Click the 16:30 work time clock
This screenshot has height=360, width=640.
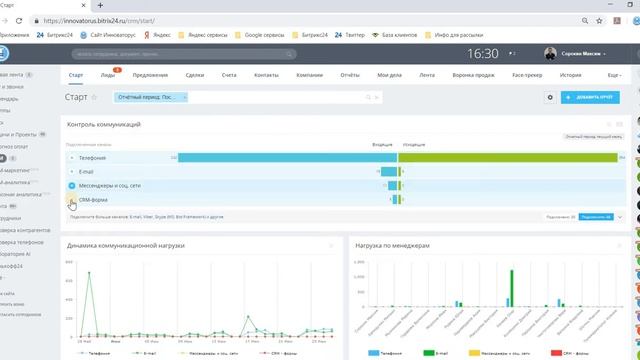(x=483, y=53)
